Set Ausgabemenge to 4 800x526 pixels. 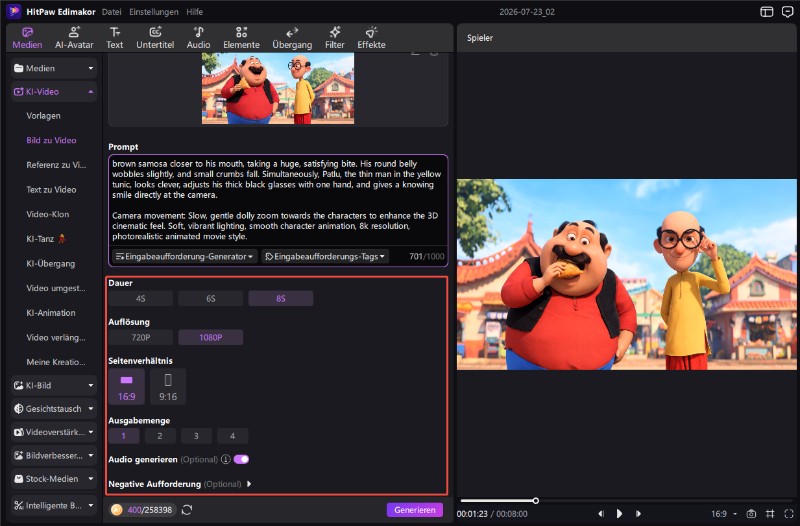click(232, 436)
